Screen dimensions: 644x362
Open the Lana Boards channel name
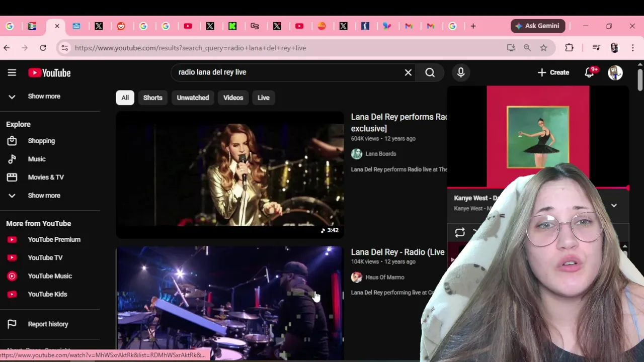point(381,154)
